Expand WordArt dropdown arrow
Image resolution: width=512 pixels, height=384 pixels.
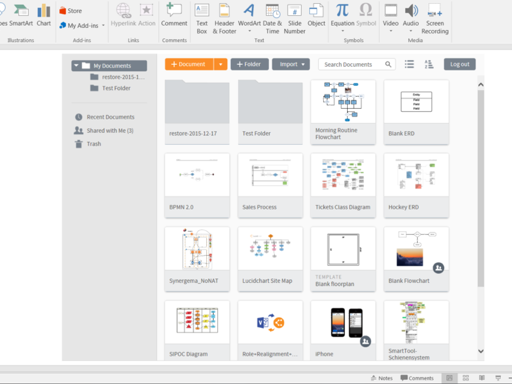249,31
